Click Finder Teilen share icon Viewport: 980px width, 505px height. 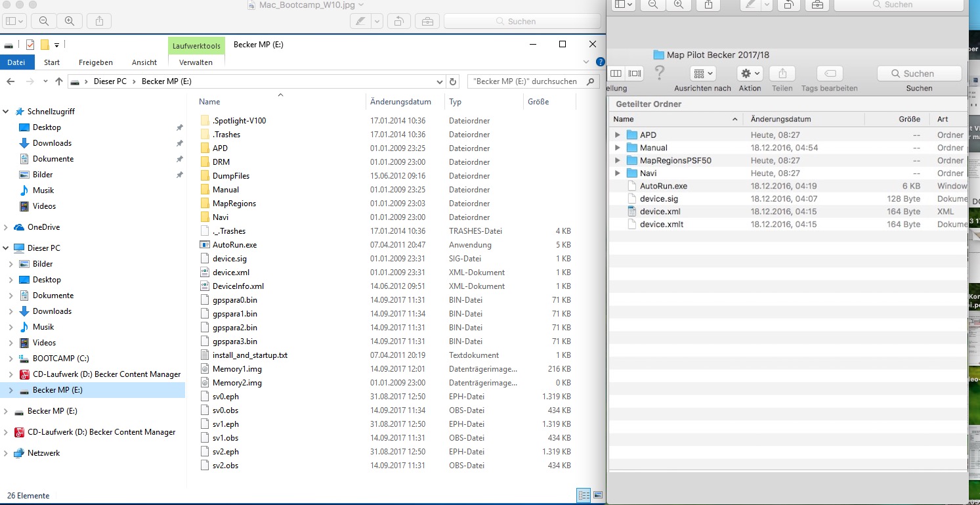point(782,74)
